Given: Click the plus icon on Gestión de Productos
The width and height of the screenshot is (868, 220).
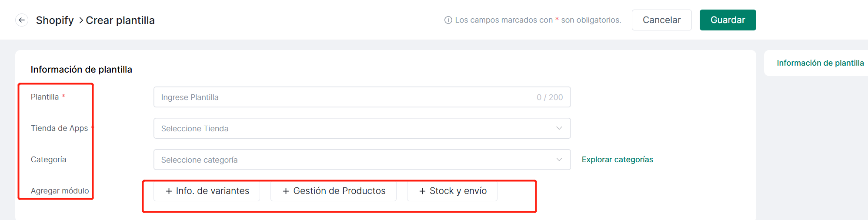Looking at the screenshot, I should pyautogui.click(x=286, y=191).
